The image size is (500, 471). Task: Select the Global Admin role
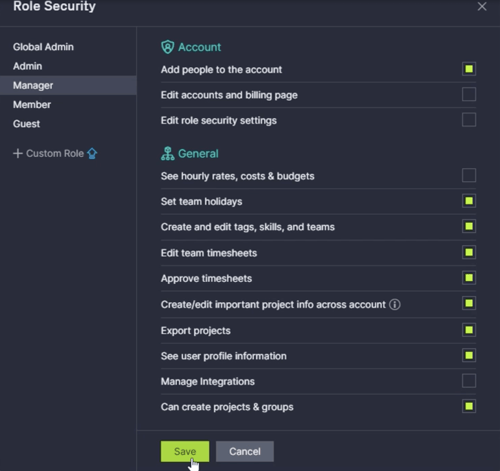[x=43, y=47]
